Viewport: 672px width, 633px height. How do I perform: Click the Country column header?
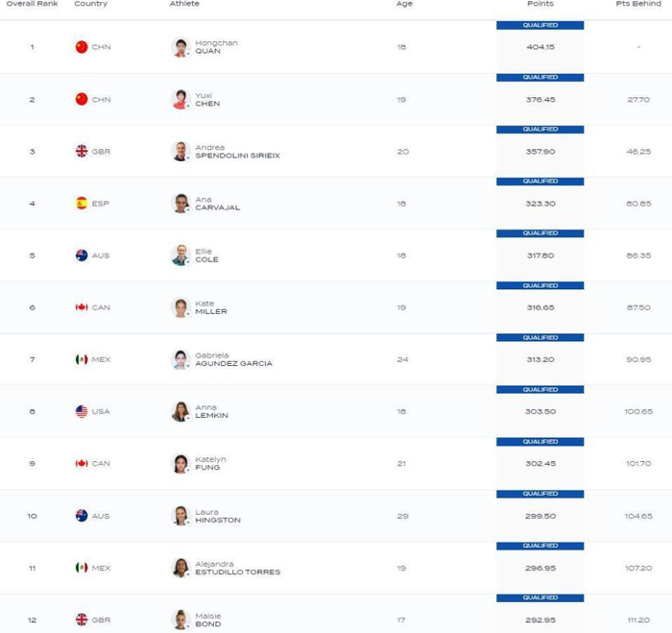pyautogui.click(x=90, y=4)
